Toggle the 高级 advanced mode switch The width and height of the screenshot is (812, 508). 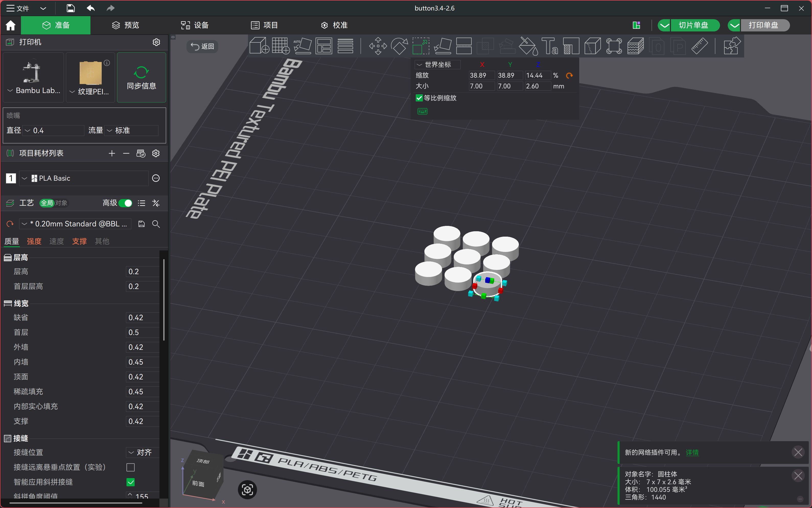tap(125, 203)
